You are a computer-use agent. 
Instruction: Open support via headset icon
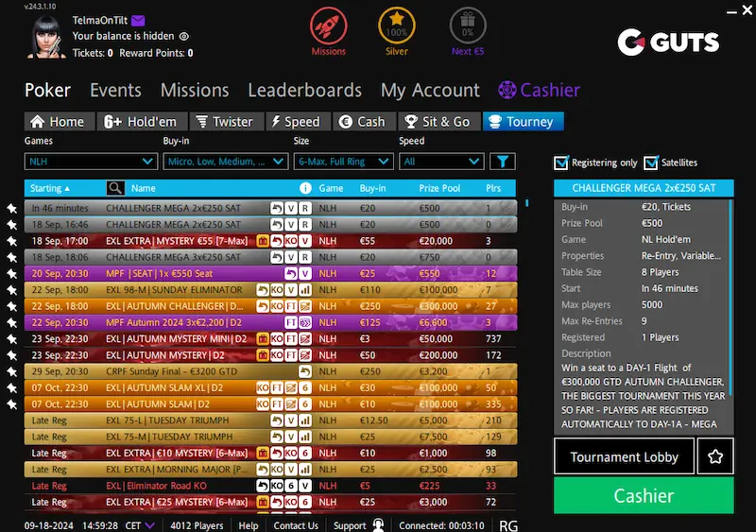(x=379, y=525)
